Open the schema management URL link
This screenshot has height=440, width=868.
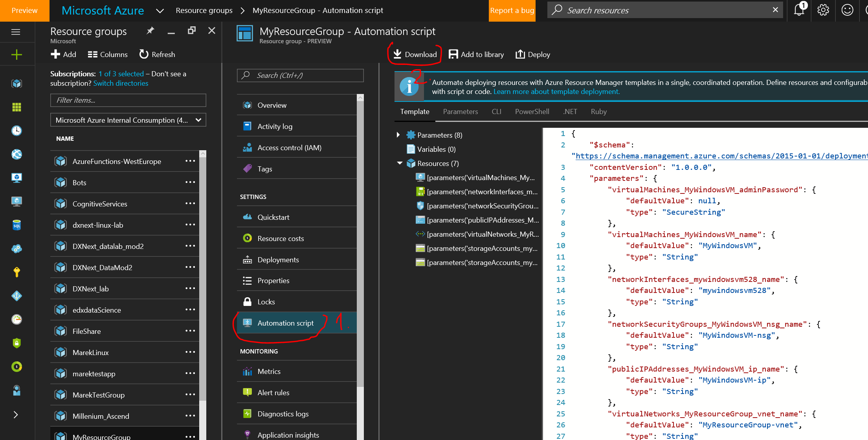[x=721, y=156]
